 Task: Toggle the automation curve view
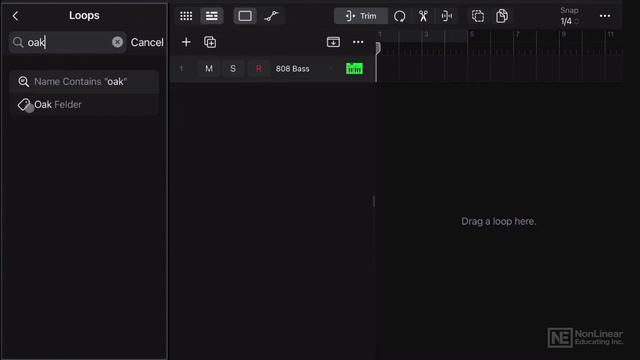[271, 16]
